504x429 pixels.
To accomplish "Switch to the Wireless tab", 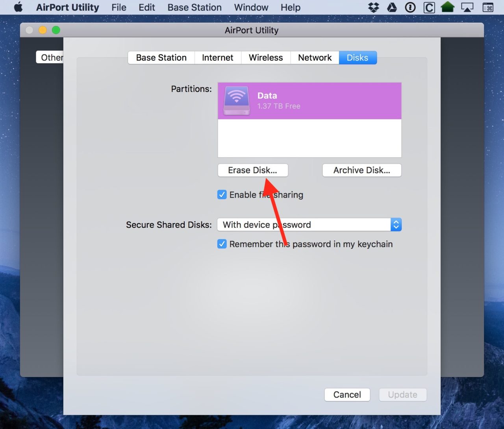I will [266, 57].
